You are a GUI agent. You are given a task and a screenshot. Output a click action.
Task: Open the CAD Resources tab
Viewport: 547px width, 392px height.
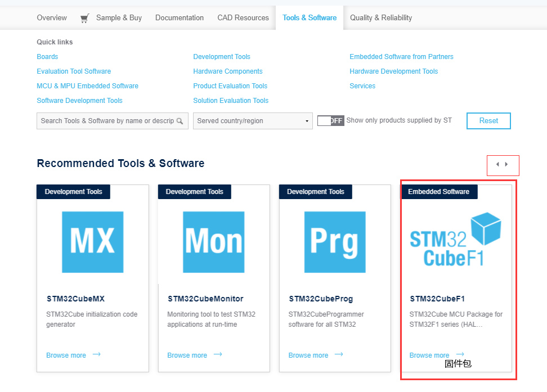coord(243,18)
